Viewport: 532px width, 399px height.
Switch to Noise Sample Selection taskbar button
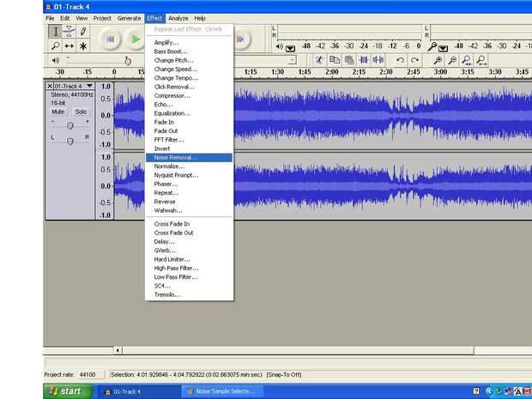click(222, 391)
